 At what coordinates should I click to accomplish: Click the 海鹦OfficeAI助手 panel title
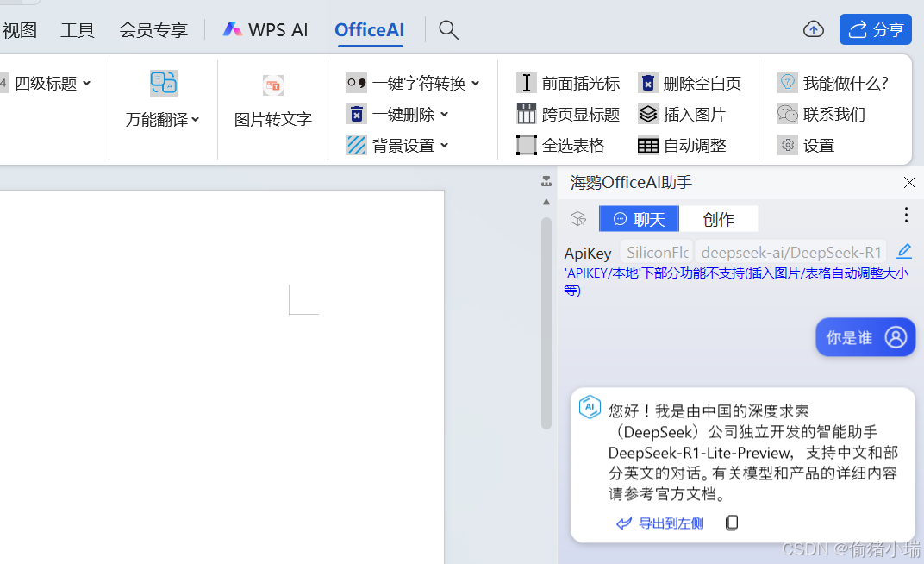pyautogui.click(x=631, y=183)
